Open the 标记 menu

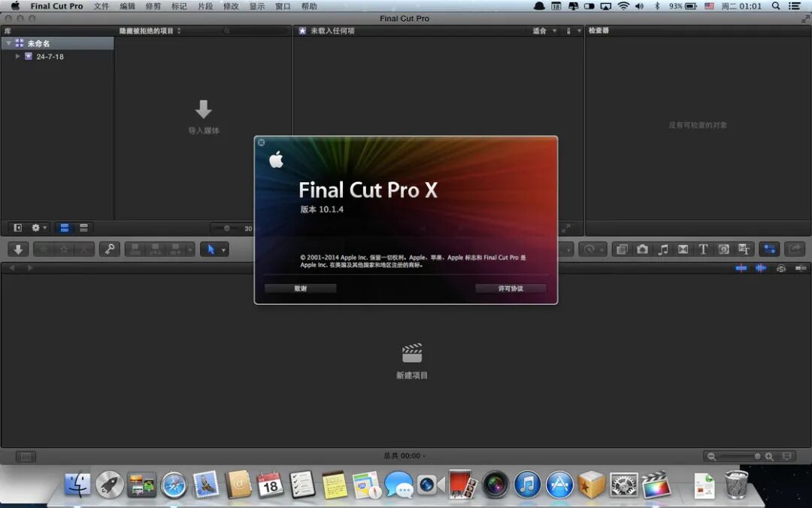pyautogui.click(x=179, y=6)
